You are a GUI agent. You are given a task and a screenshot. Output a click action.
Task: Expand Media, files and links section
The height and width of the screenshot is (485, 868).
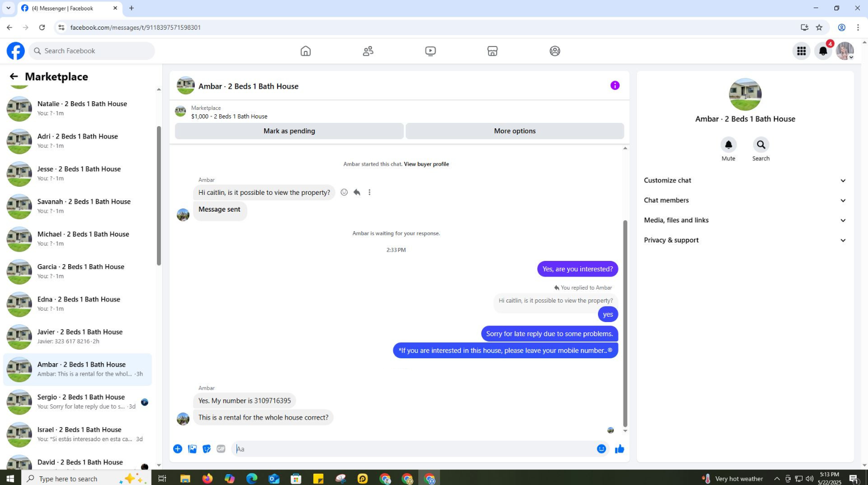[745, 220]
